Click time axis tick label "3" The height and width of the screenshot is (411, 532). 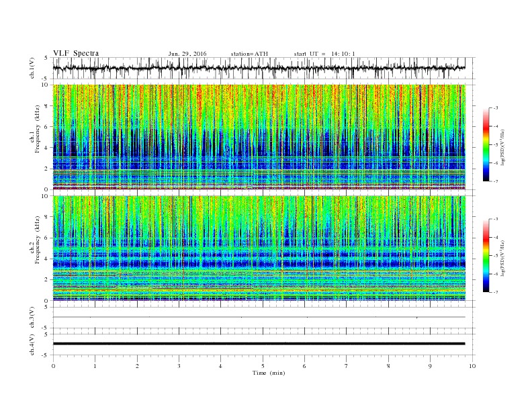point(179,366)
